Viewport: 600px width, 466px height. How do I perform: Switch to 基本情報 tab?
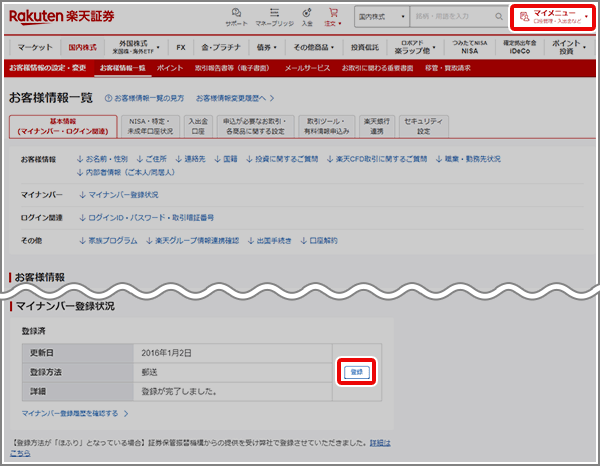(63, 127)
